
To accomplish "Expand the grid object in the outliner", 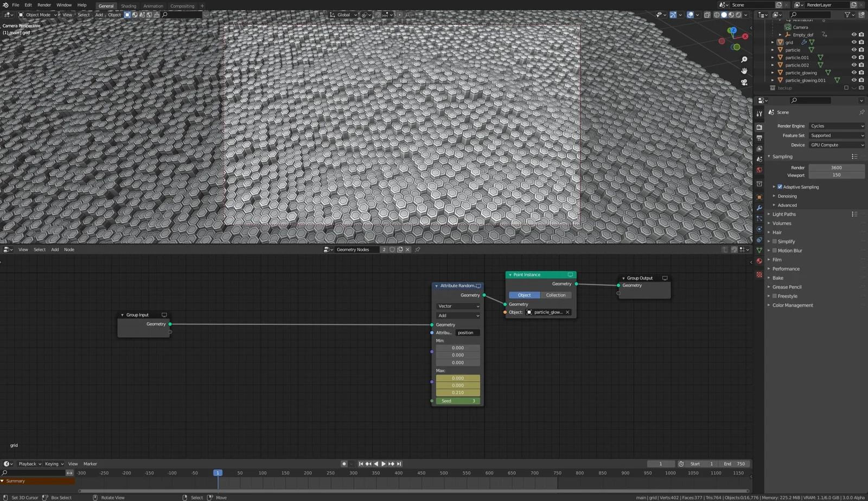I will click(x=773, y=42).
